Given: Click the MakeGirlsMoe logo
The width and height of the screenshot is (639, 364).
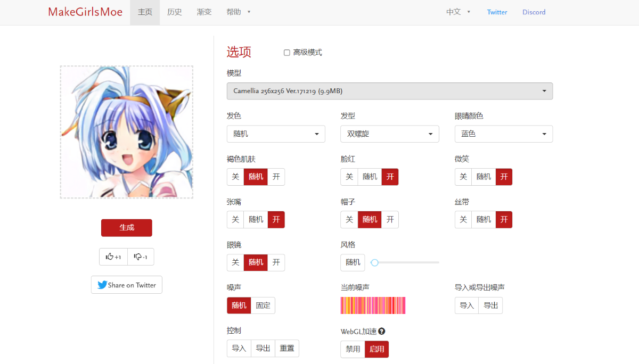Looking at the screenshot, I should 85,12.
